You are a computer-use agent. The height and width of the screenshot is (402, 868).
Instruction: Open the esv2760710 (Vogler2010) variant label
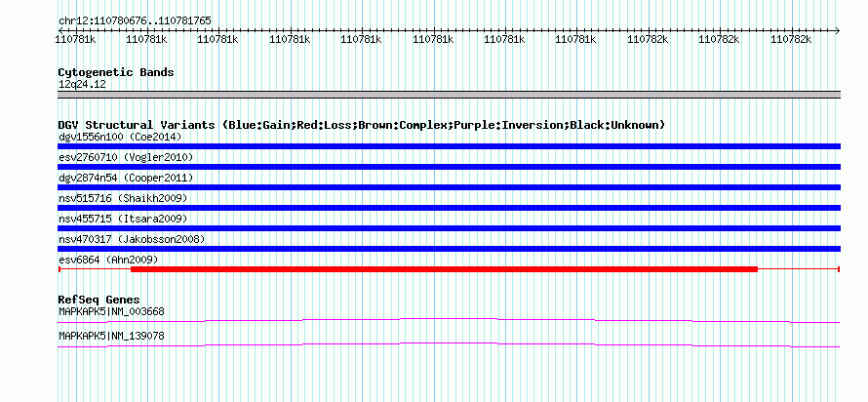pos(126,157)
